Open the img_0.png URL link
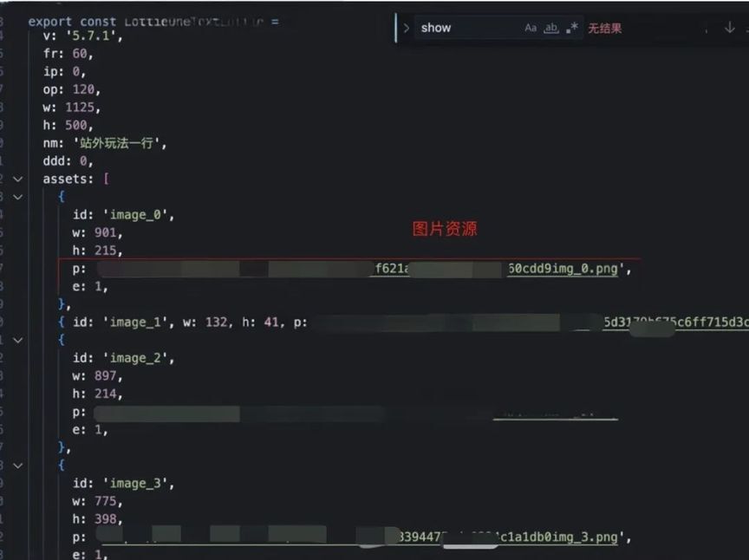Image resolution: width=749 pixels, height=560 pixels. pos(563,269)
